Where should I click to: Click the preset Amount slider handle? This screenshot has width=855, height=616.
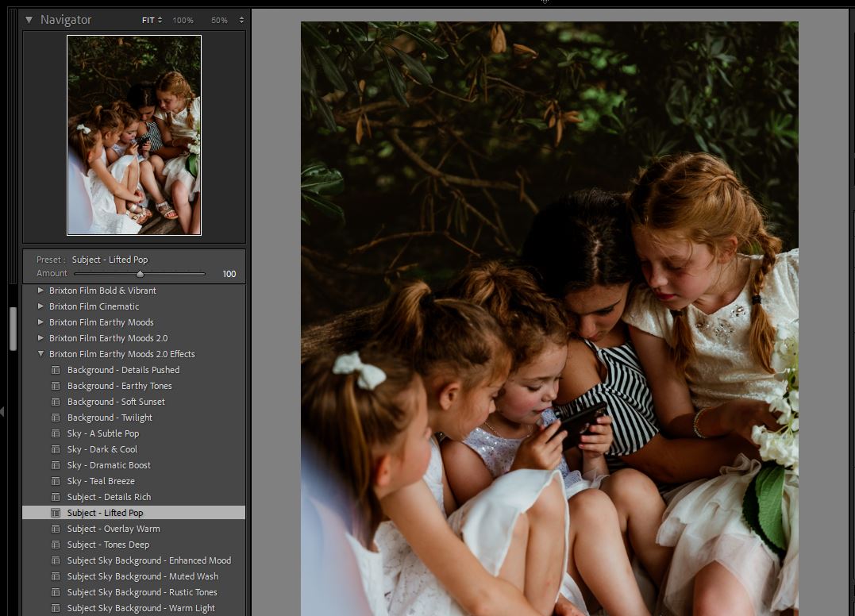[140, 274]
